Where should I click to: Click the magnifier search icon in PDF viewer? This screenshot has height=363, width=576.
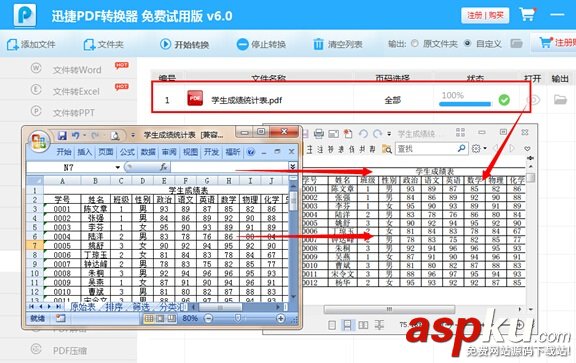461,148
